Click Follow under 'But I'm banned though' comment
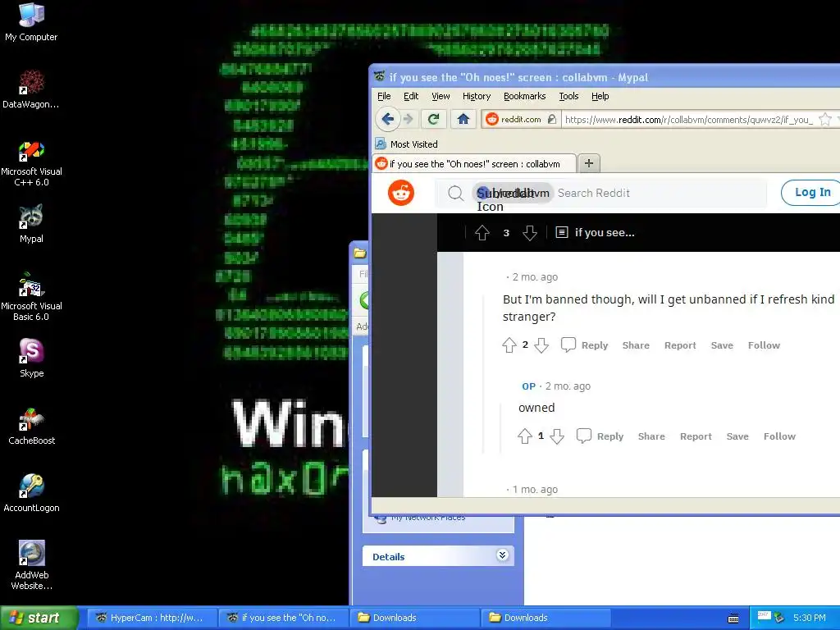840x630 pixels. pyautogui.click(x=764, y=345)
